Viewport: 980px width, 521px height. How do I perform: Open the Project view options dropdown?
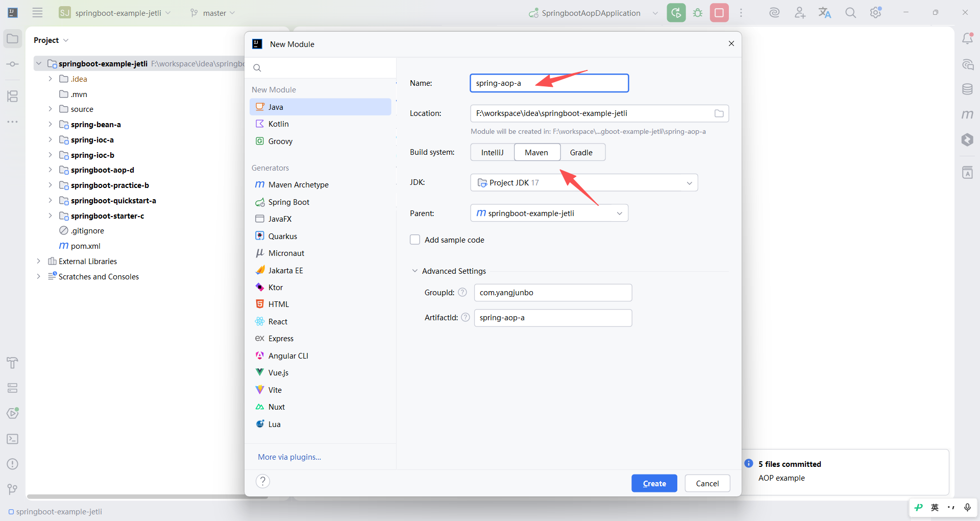(x=51, y=40)
